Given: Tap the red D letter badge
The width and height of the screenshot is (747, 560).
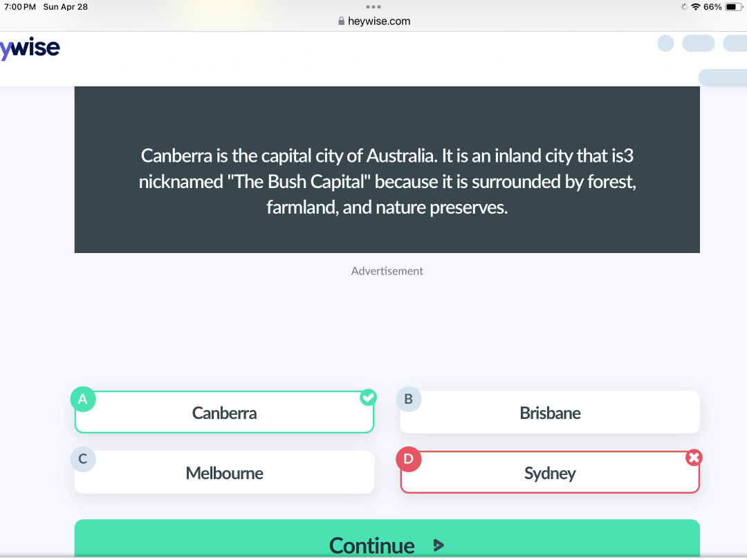Looking at the screenshot, I should [409, 459].
